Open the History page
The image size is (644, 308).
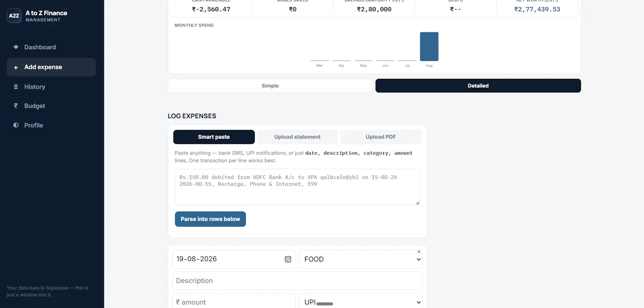coord(51,87)
